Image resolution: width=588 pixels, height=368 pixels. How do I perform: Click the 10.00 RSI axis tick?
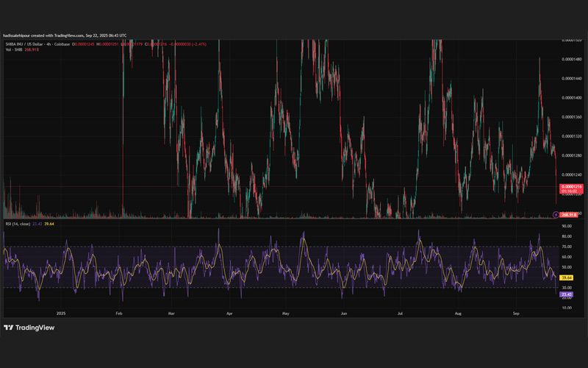[567, 308]
